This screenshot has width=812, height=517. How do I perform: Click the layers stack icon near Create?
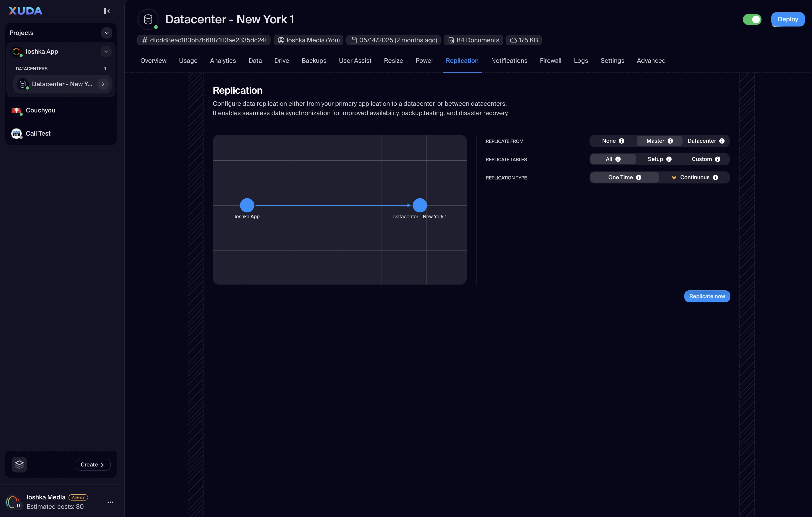[x=19, y=464]
